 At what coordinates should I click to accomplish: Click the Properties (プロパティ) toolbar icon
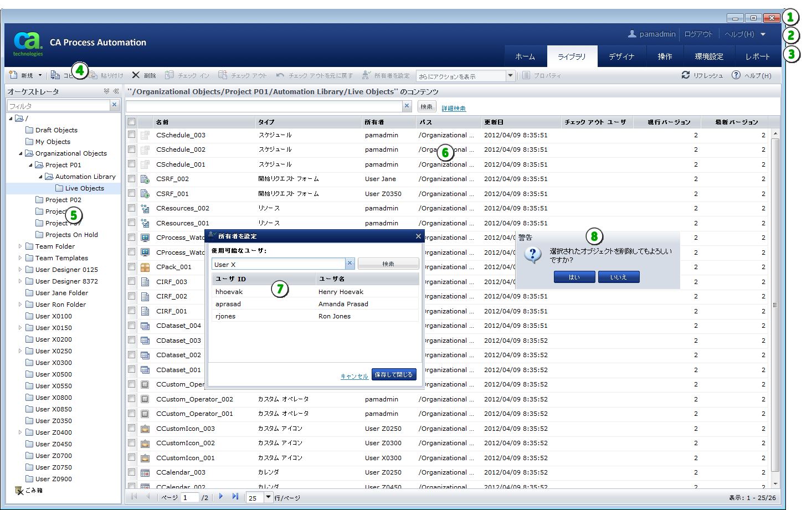coord(526,75)
